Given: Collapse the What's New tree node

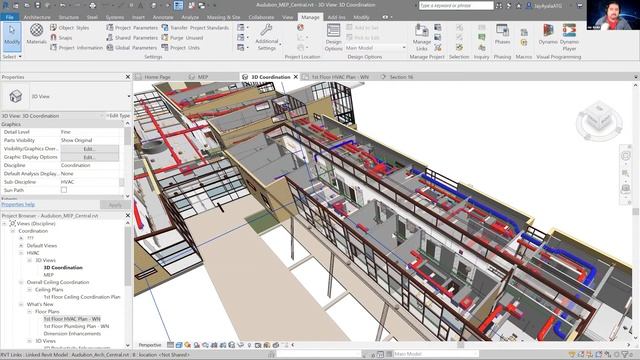Looking at the screenshot, I should coord(21,304).
